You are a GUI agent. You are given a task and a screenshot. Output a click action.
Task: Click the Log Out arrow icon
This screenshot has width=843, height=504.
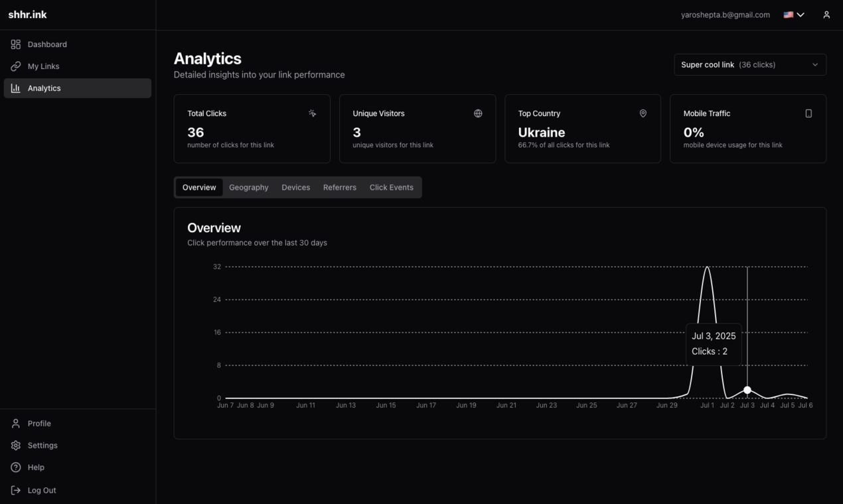click(16, 490)
